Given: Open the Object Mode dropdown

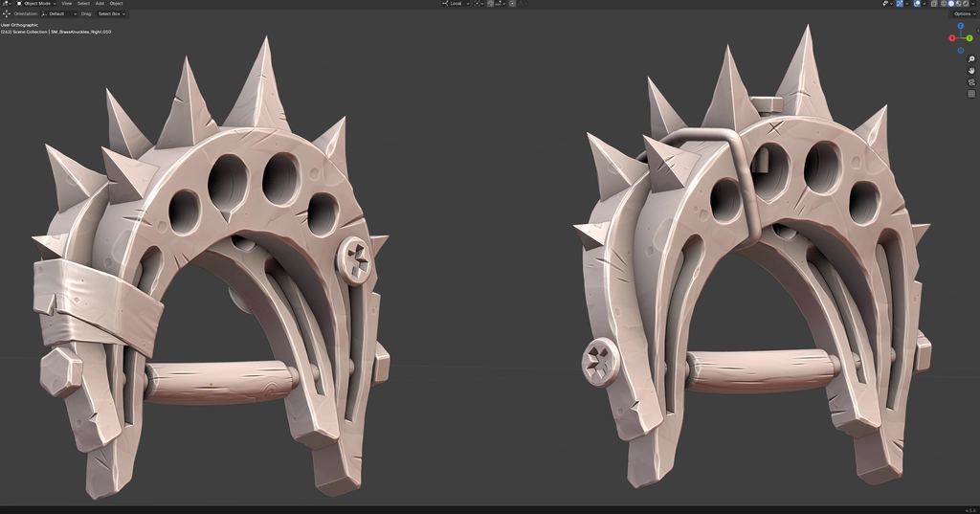Looking at the screenshot, I should coord(35,3).
